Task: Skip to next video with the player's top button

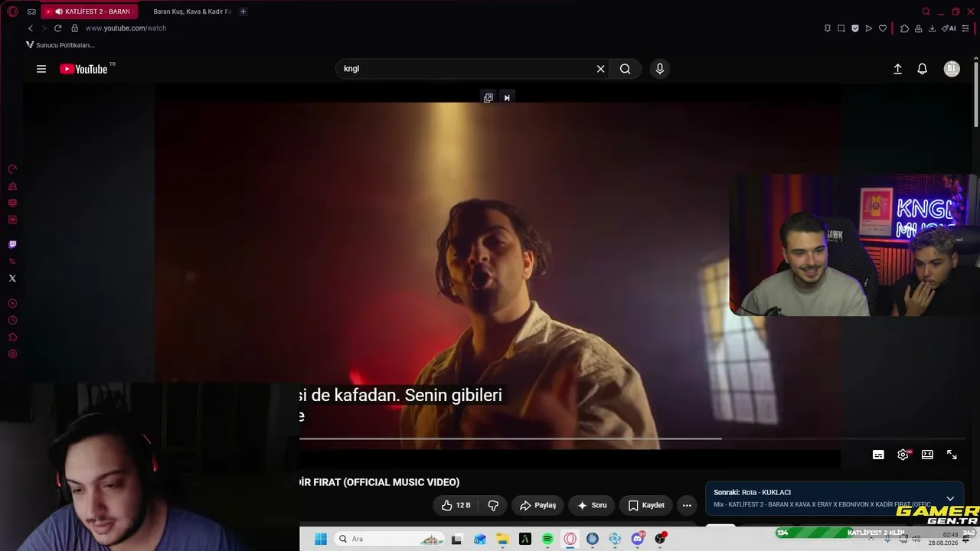Action: (507, 98)
